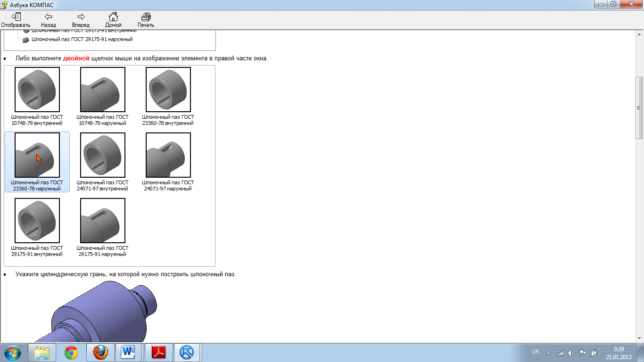Open the Домой home page
This screenshot has width=644, height=362.
pyautogui.click(x=113, y=20)
